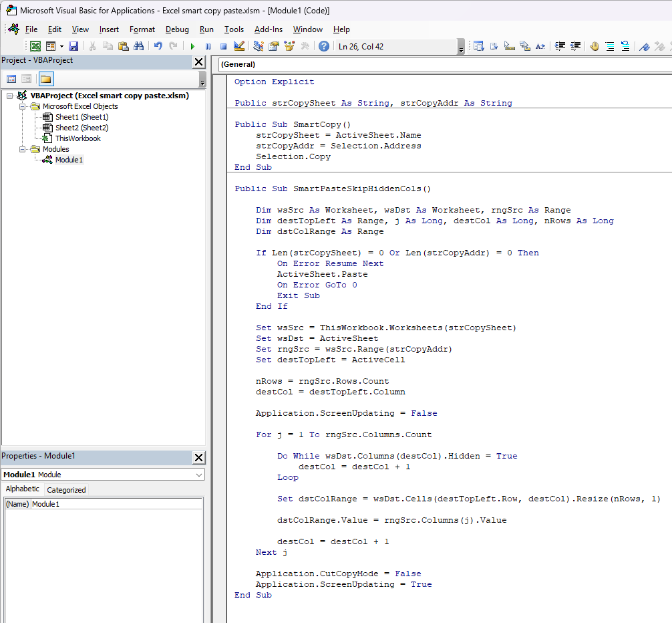The width and height of the screenshot is (672, 623).
Task: Click View Microsoft Excel icon in toolbar
Action: click(x=35, y=46)
